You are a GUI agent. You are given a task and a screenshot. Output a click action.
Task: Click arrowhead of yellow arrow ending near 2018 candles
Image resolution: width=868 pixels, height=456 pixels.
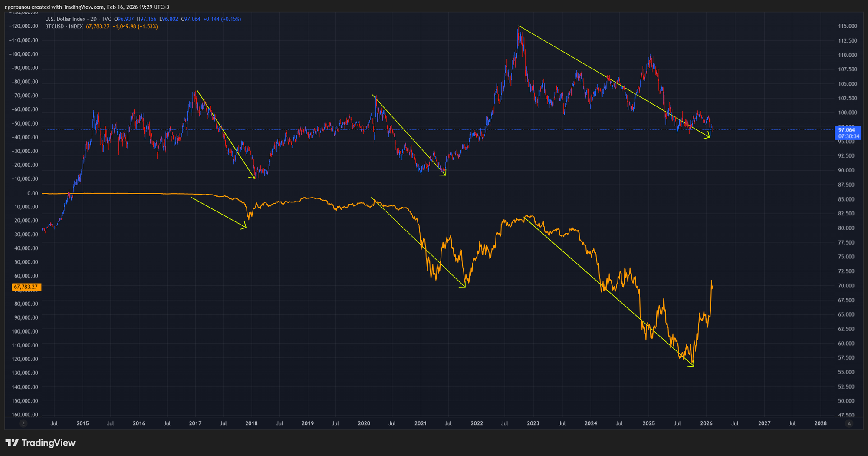[x=253, y=177]
